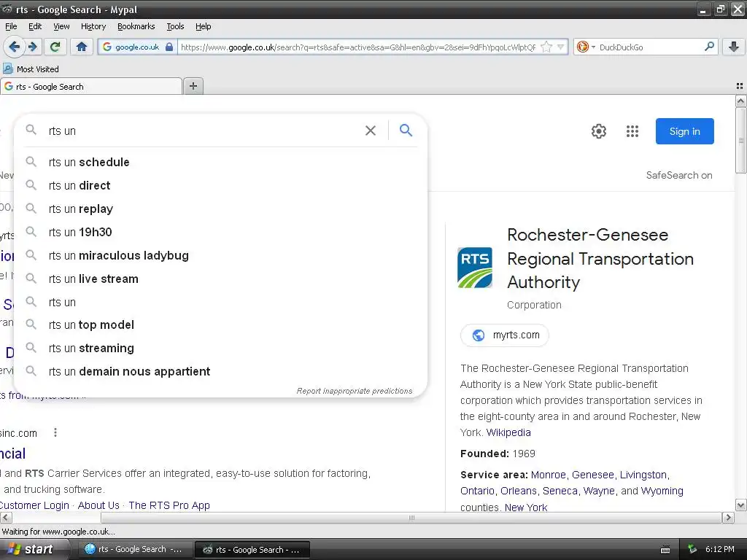
Task: Click the Seneca service area link
Action: pos(560,491)
